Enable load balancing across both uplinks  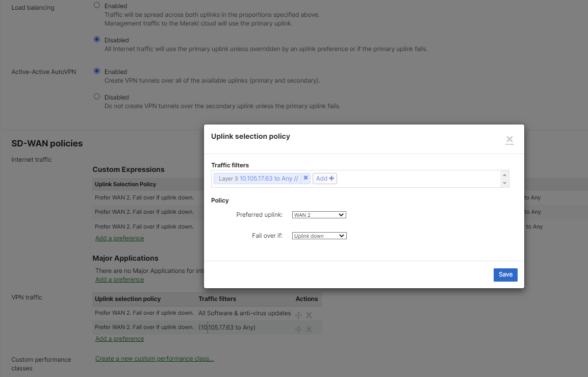(x=97, y=5)
